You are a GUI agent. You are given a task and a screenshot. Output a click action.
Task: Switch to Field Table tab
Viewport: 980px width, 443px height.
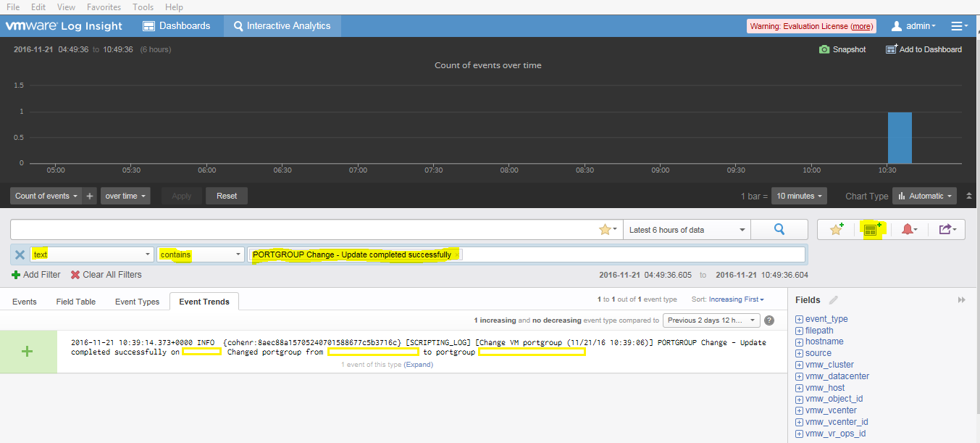point(76,302)
